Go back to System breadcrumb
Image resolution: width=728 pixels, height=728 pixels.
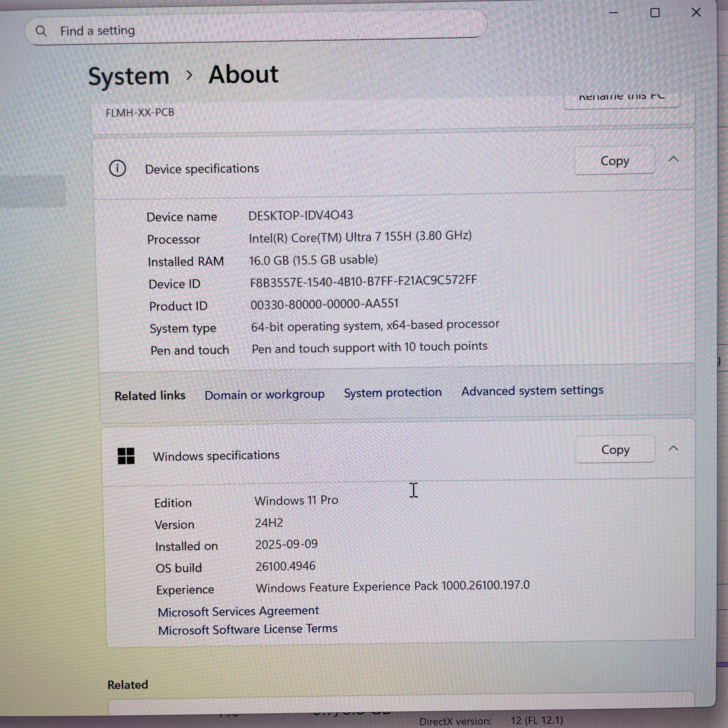129,76
